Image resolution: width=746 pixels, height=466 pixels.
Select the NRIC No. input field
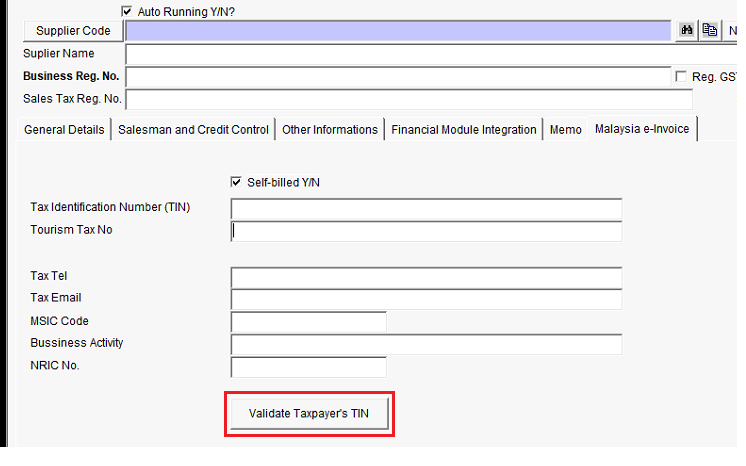click(308, 367)
